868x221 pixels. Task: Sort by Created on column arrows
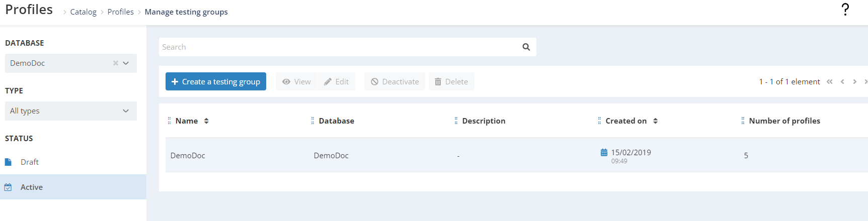(x=655, y=121)
